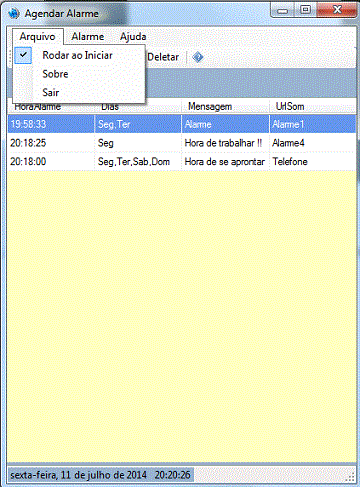Open the Ajuda menu
The height and width of the screenshot is (487, 360).
(x=133, y=36)
